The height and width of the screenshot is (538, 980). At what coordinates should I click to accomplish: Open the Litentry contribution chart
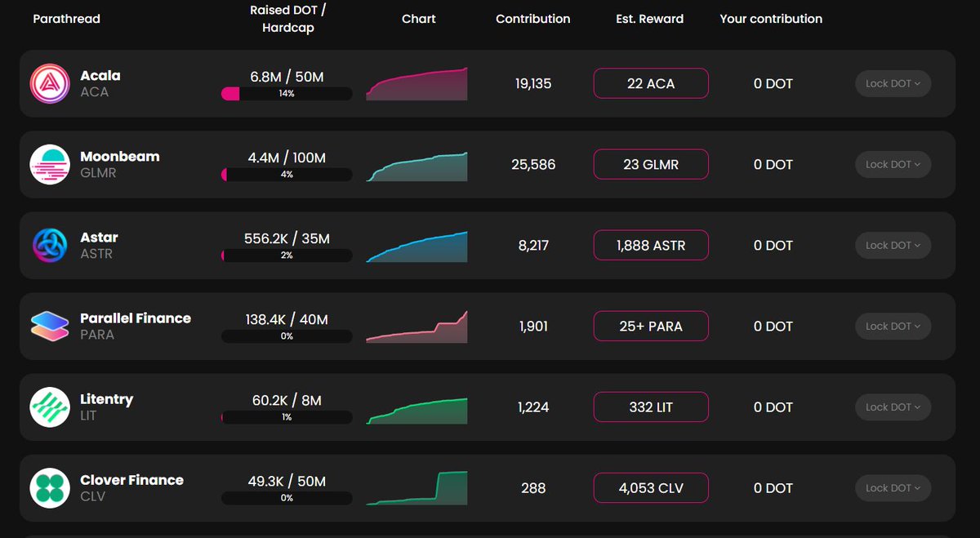[416, 411]
